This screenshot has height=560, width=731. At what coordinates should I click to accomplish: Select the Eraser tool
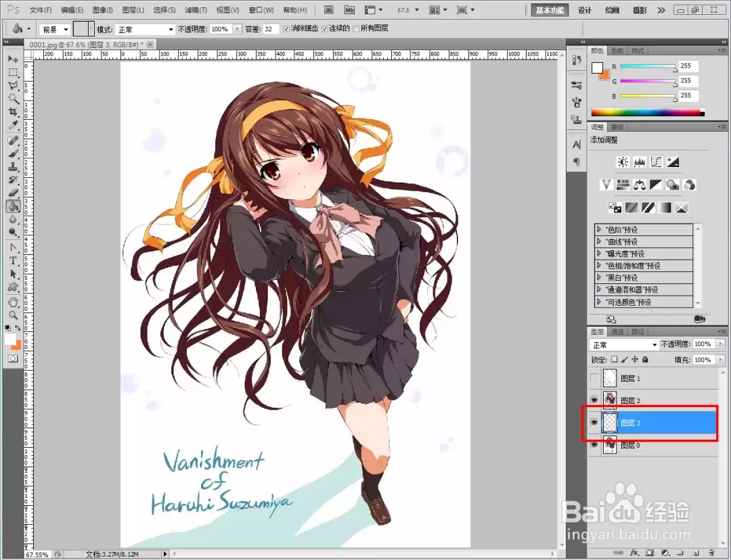[x=13, y=192]
